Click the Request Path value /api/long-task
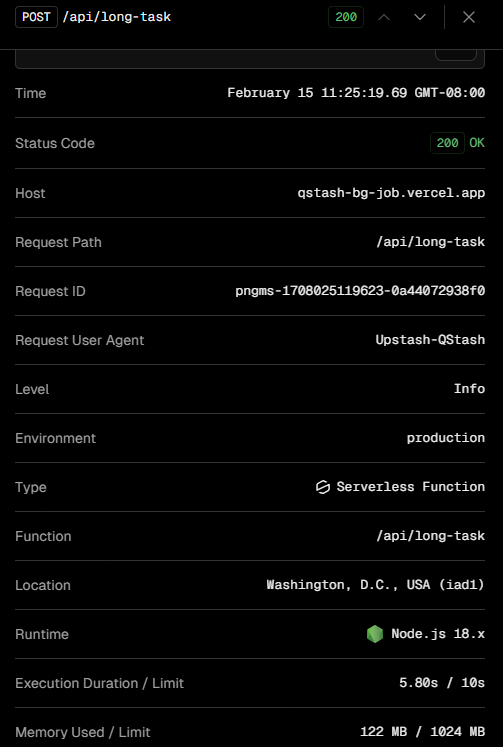 (x=431, y=242)
